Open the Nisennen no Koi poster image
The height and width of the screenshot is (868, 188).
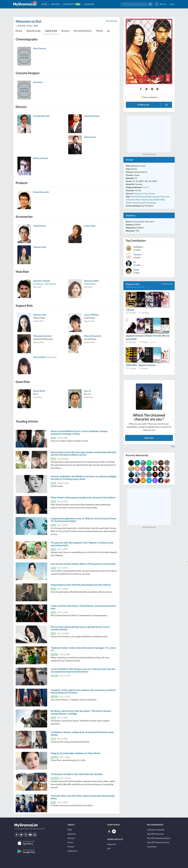(149, 51)
